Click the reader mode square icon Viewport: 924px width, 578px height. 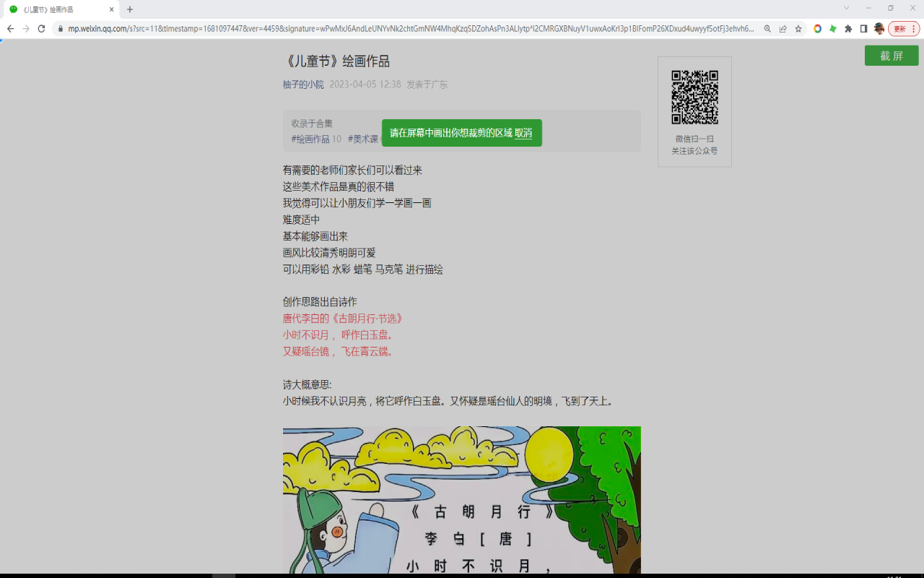[x=864, y=29]
